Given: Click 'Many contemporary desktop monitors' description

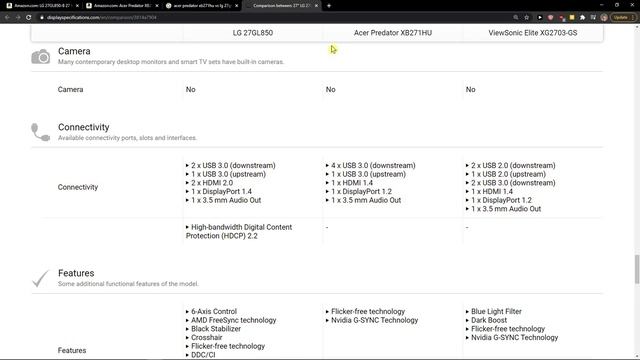Looking at the screenshot, I should tap(171, 62).
